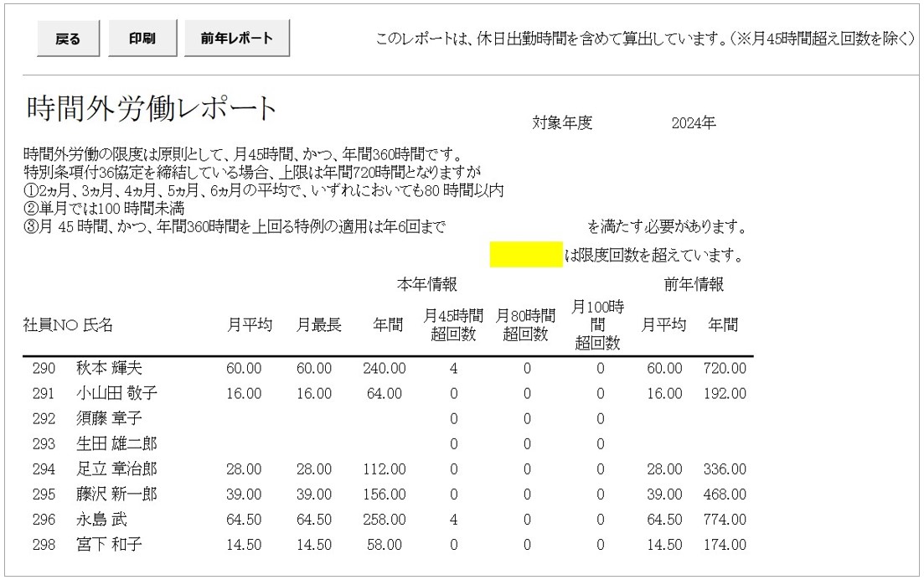Click the 月80時間超回数 column header
Image resolution: width=924 pixels, height=580 pixels.
pos(525,324)
